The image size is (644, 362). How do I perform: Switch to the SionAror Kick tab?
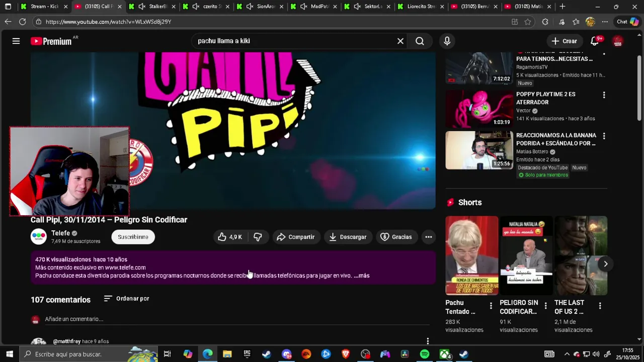click(x=259, y=7)
